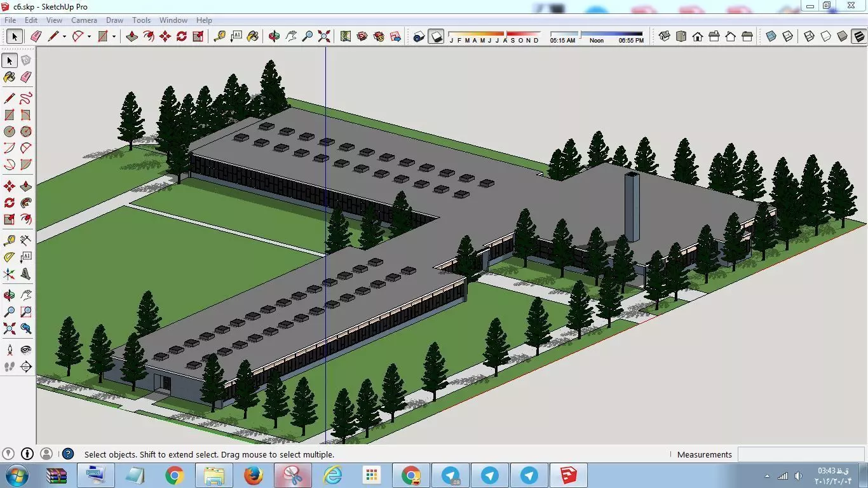The image size is (868, 488).
Task: Open the Draw menu
Action: coord(114,20)
